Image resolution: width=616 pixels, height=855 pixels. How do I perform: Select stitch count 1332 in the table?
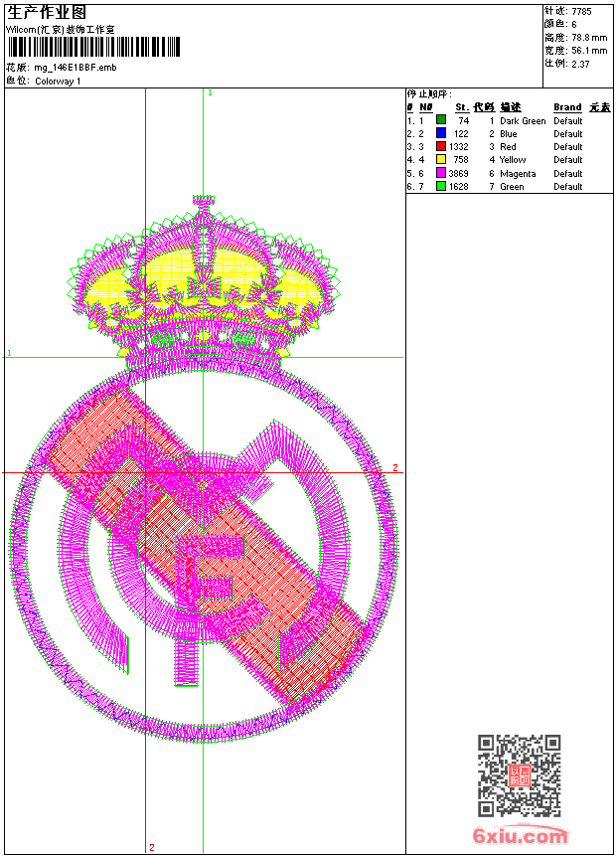coord(458,147)
